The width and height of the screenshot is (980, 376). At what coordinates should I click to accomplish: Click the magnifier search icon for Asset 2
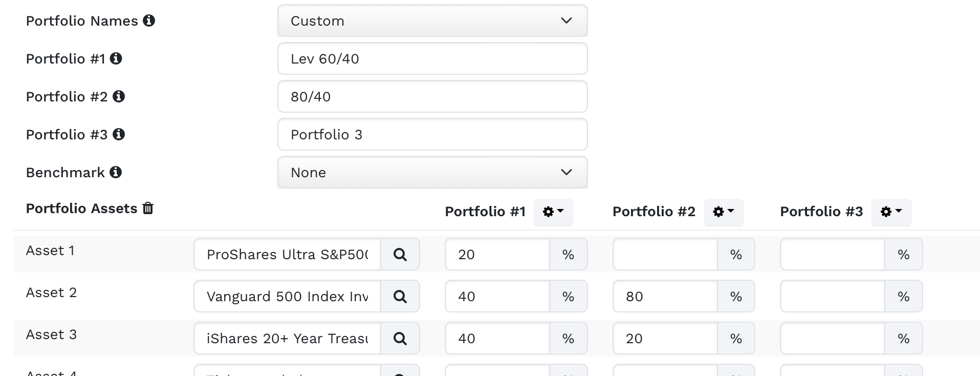[x=400, y=296]
